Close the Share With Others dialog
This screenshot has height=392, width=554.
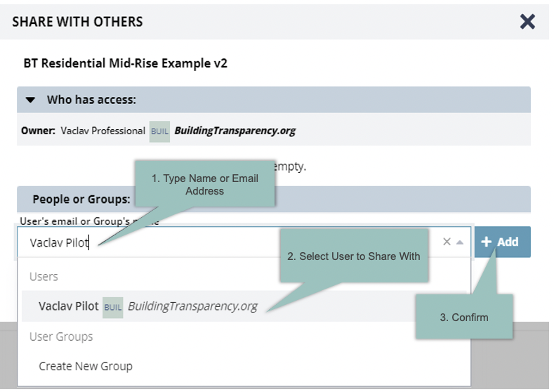(527, 22)
